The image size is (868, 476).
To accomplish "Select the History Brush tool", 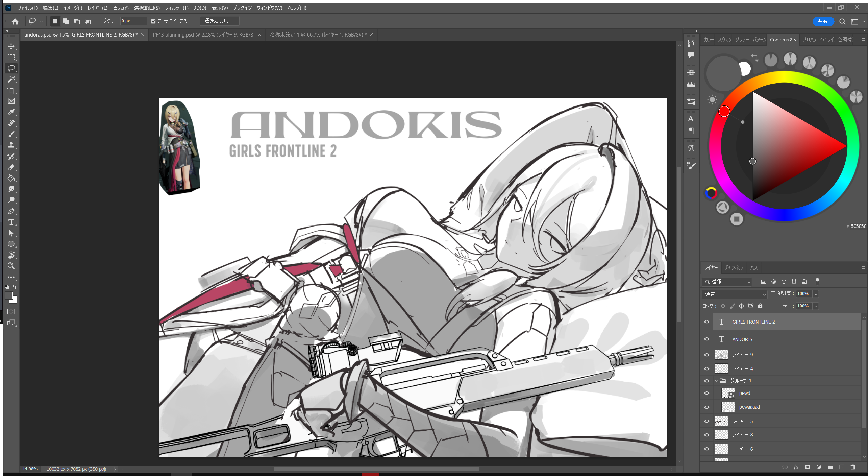I will coord(11,156).
